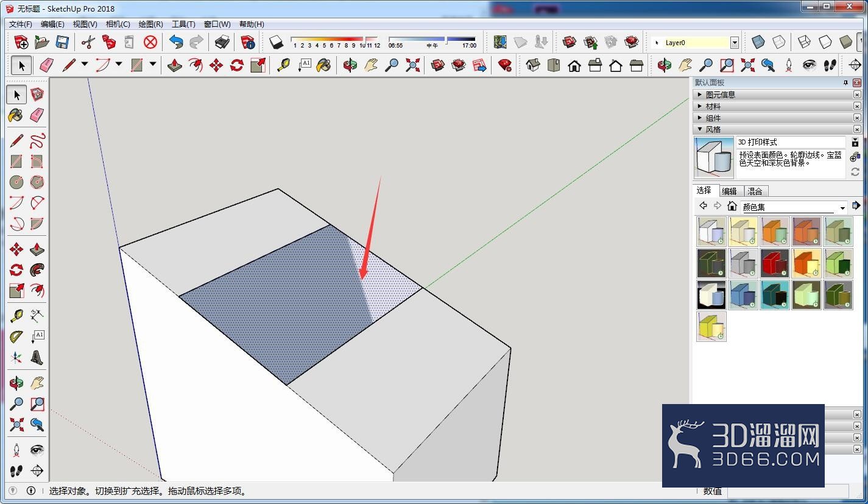Image resolution: width=868 pixels, height=504 pixels.
Task: Create new style with the plus button
Action: (x=855, y=157)
